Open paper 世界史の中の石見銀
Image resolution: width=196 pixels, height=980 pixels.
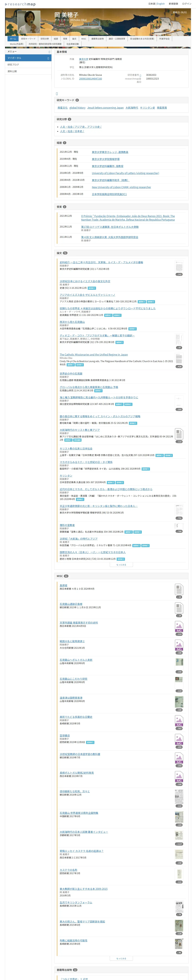71,374
